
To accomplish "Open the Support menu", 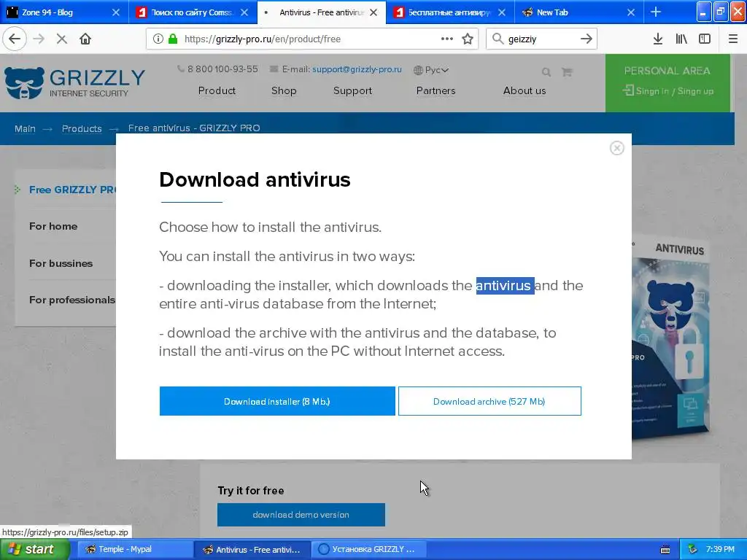I will click(352, 90).
